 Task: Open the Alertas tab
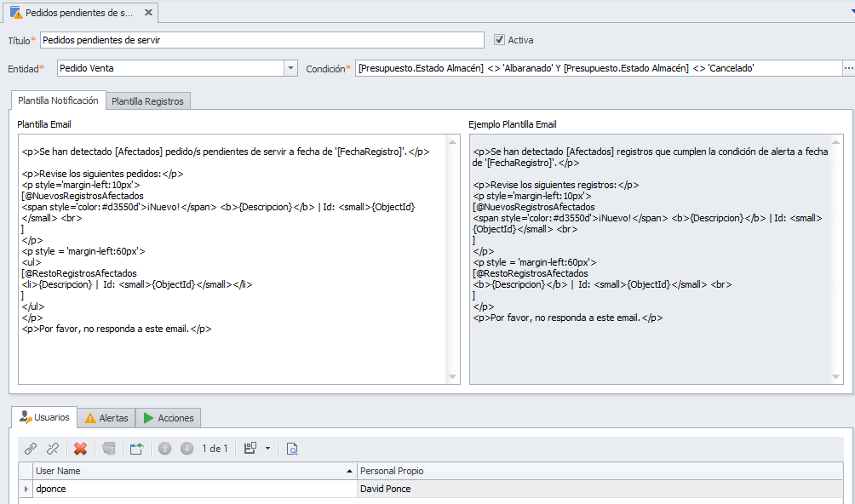[x=106, y=418]
